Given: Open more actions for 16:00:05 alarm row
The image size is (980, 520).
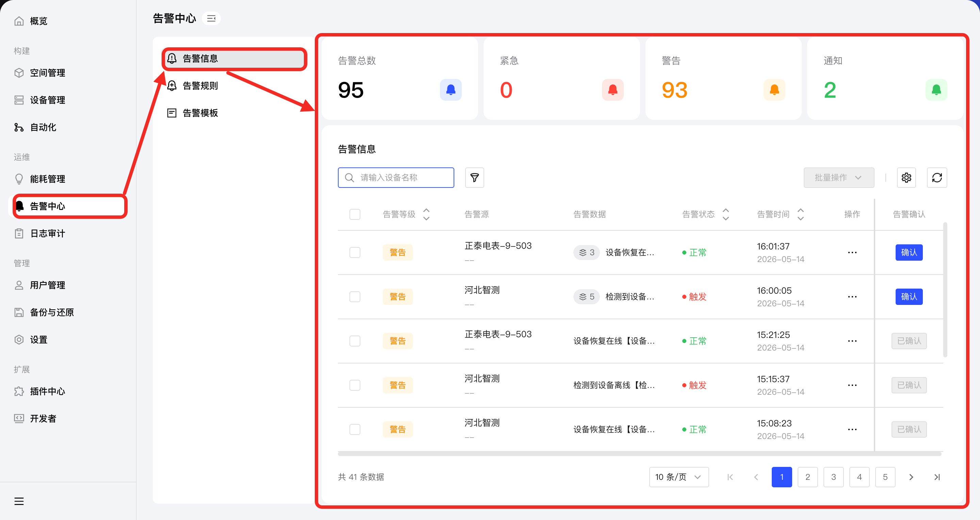Looking at the screenshot, I should 852,297.
